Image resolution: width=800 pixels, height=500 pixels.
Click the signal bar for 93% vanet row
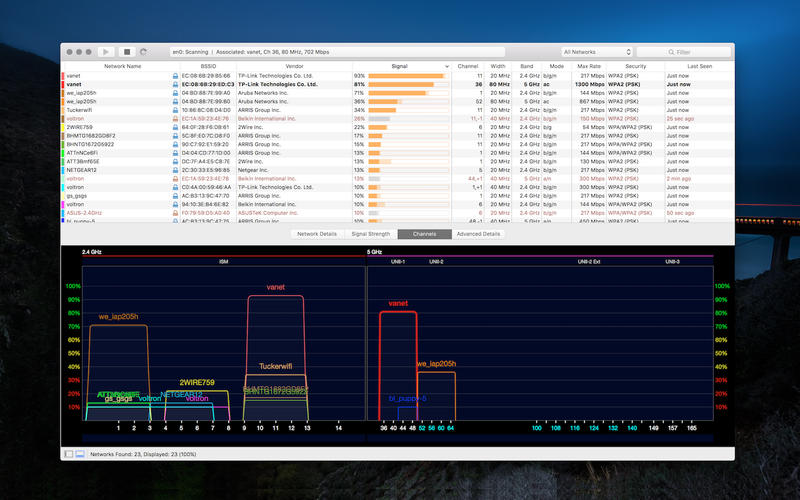(408, 76)
